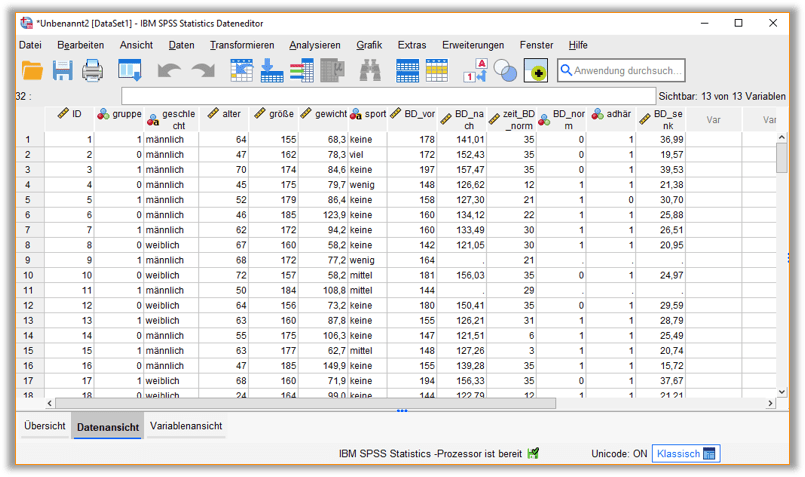Open the Datei menu
Viewport: 805px width, 477px height.
(x=30, y=45)
